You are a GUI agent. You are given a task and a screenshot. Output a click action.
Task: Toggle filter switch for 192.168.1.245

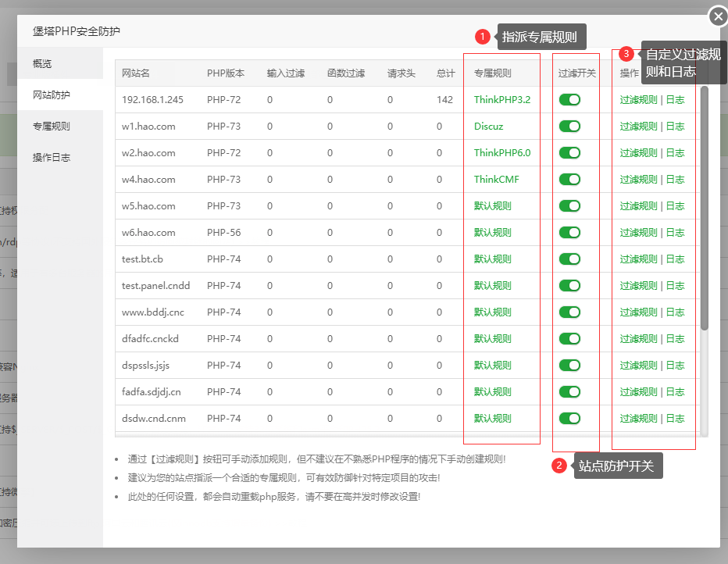(x=569, y=100)
